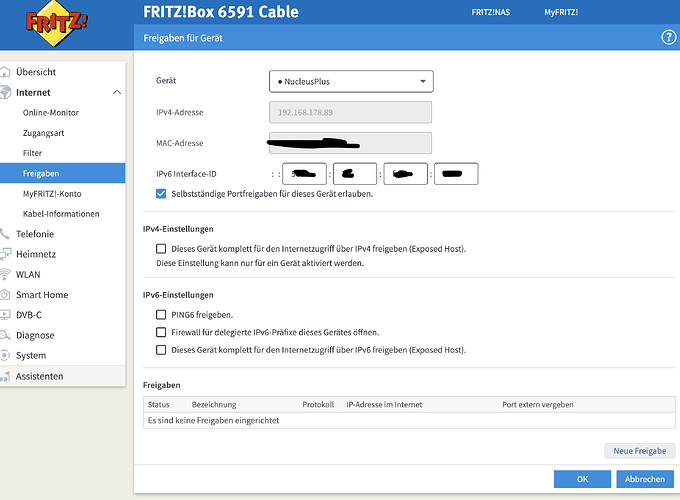The width and height of the screenshot is (680, 500).
Task: Uncheck Selbstständige Portfreigaben checkbox
Action: [162, 194]
